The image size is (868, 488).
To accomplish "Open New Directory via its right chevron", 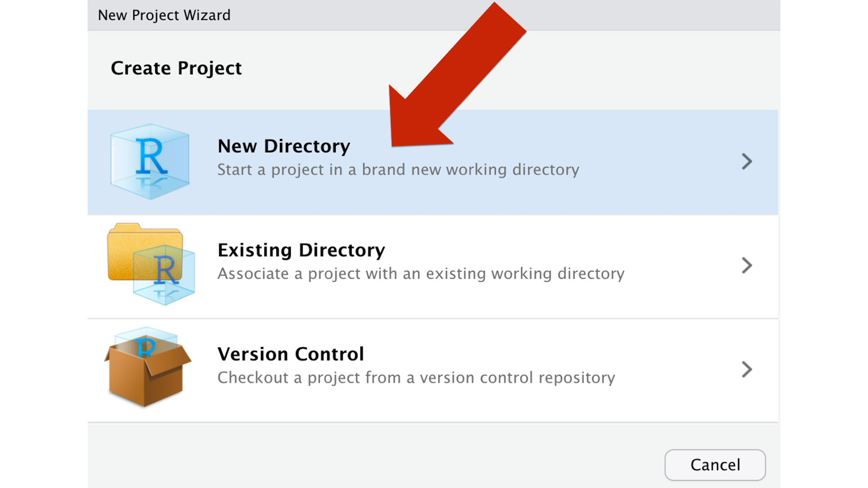I will click(x=747, y=161).
